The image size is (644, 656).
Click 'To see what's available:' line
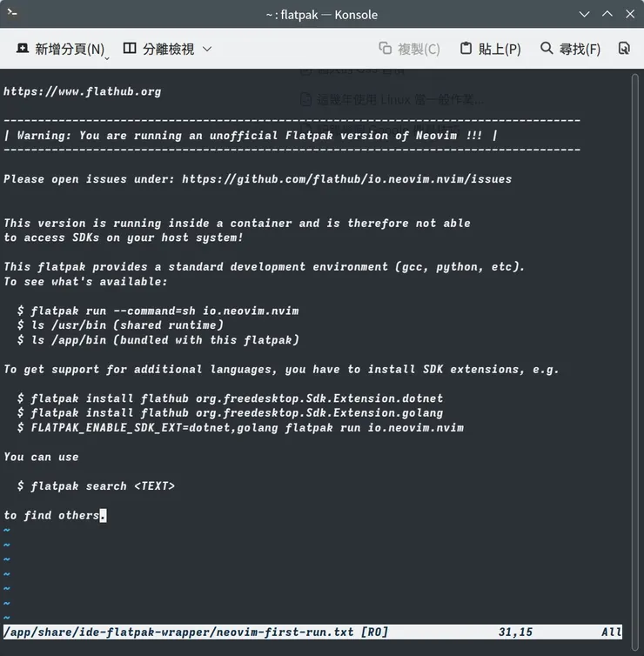coord(85,282)
